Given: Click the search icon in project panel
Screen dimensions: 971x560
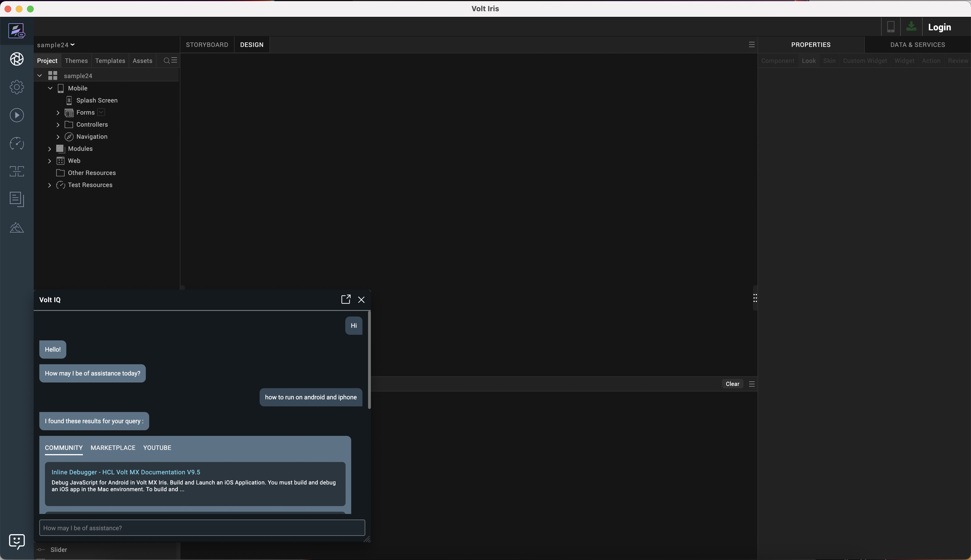Looking at the screenshot, I should pyautogui.click(x=167, y=61).
